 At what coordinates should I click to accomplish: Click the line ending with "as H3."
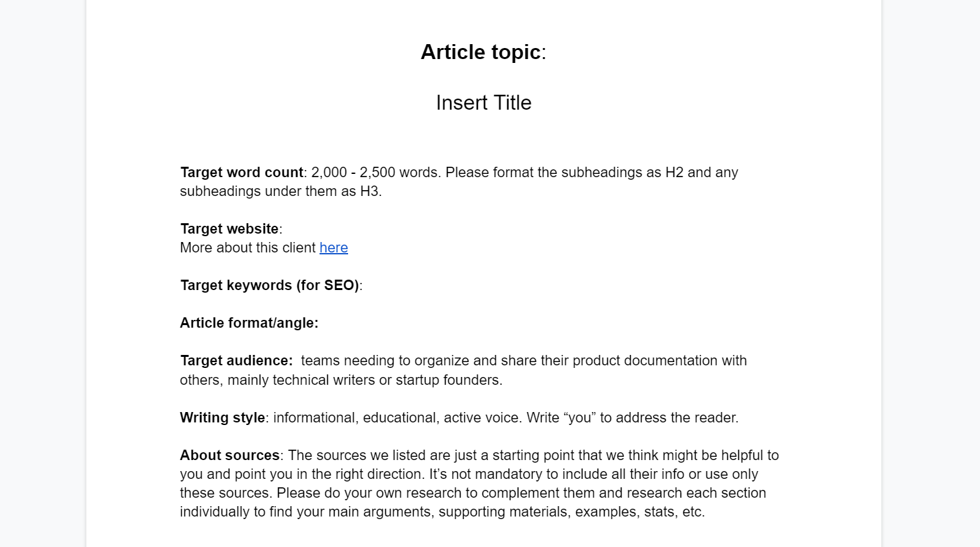pos(280,191)
